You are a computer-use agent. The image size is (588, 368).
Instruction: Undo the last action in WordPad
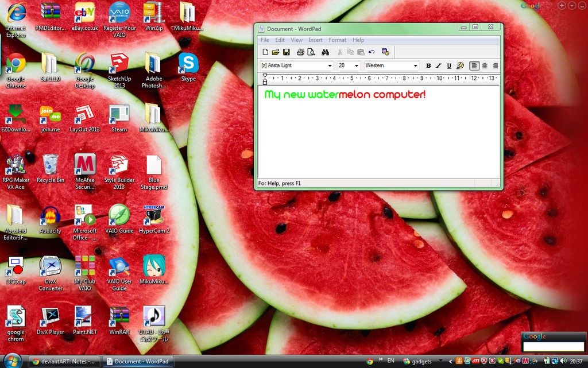(372, 52)
